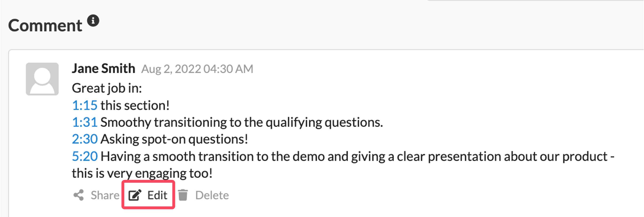Click the trash can Delete icon

click(183, 195)
